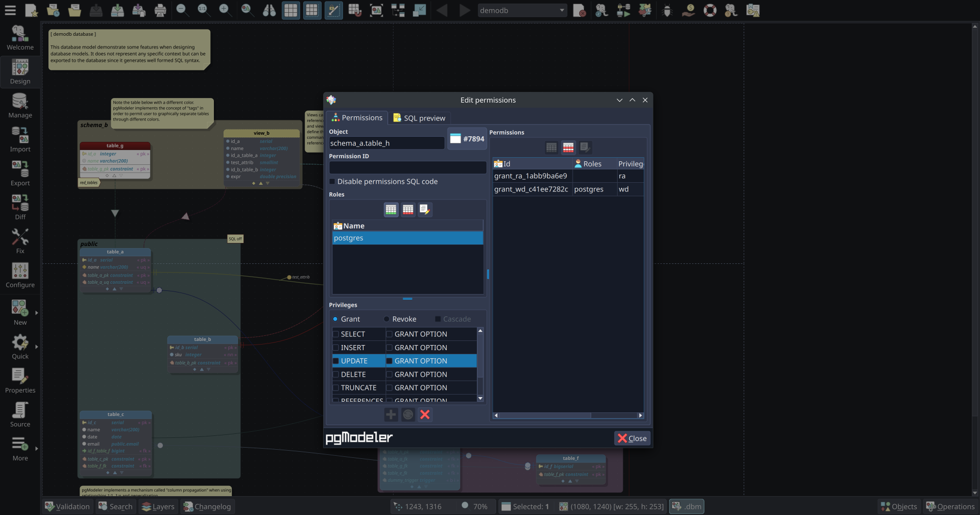The height and width of the screenshot is (515, 980).
Task: Enable the SELECT privilege checkbox
Action: [x=336, y=334]
